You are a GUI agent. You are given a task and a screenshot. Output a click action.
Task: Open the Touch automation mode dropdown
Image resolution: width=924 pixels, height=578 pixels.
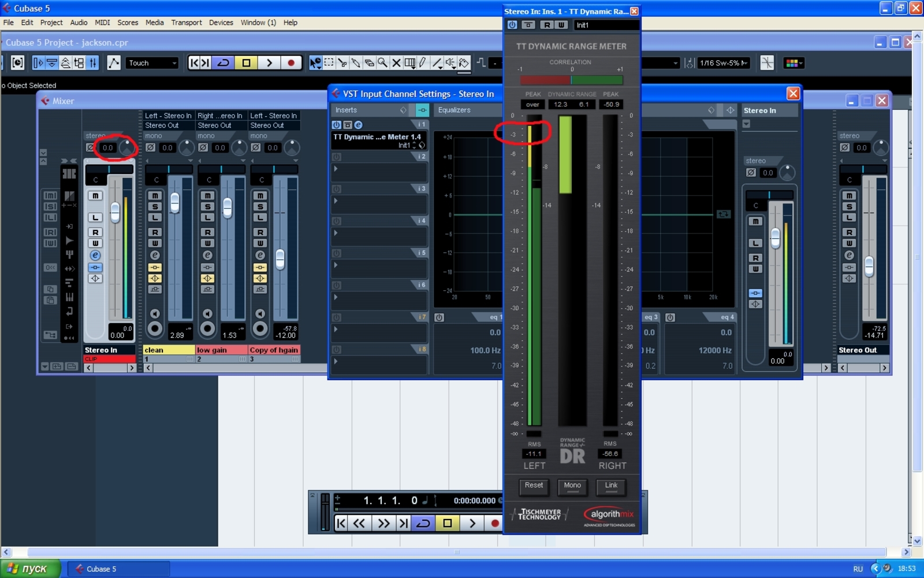point(152,63)
